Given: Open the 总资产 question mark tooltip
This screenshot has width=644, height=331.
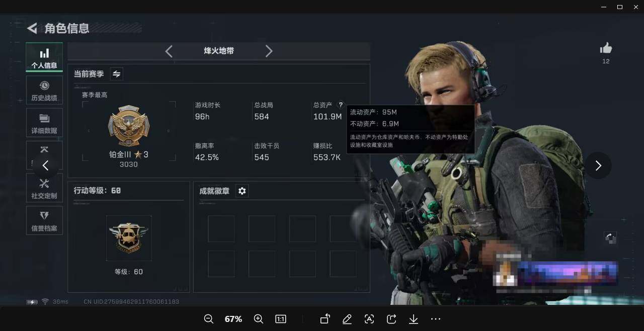Looking at the screenshot, I should click(x=341, y=105).
